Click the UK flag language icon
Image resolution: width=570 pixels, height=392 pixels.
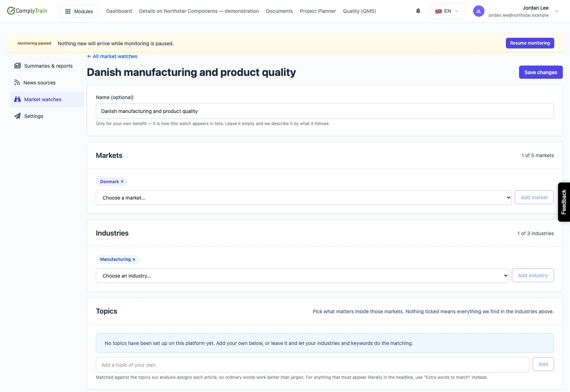439,11
